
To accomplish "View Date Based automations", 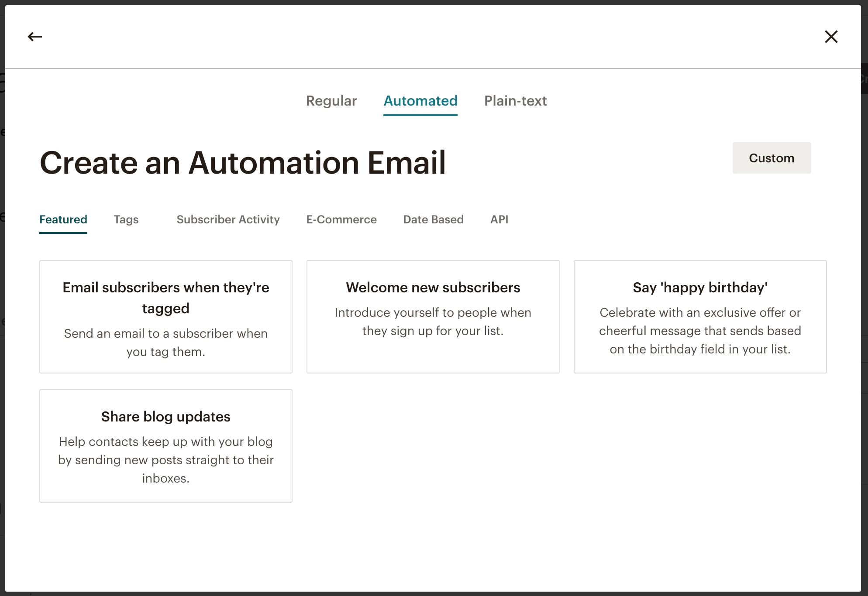I will tap(434, 219).
